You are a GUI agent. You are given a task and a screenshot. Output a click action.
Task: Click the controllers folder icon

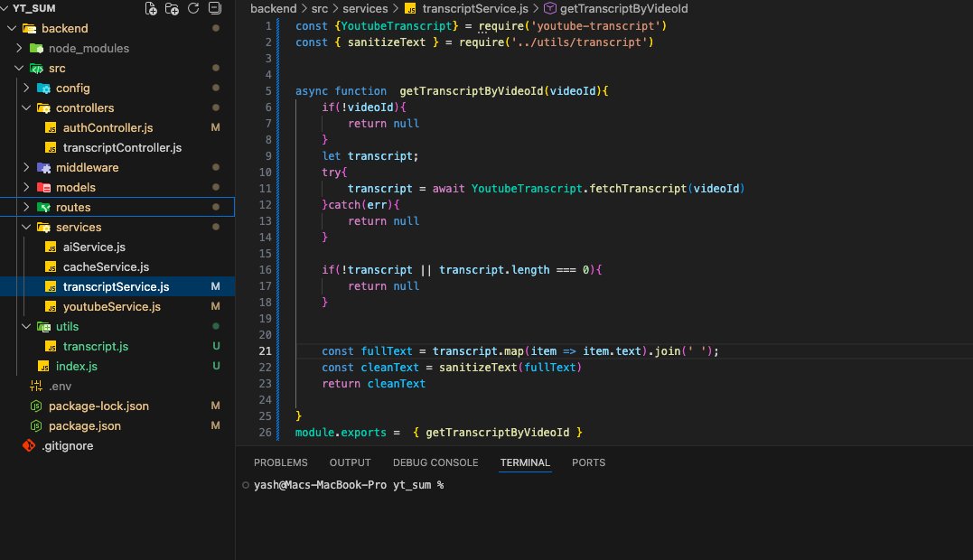coord(43,107)
